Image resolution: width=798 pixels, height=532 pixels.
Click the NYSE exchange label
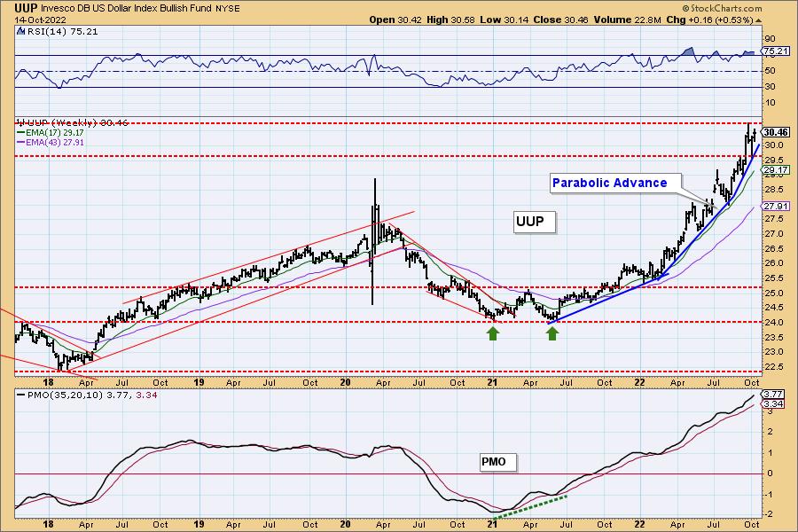(228, 9)
